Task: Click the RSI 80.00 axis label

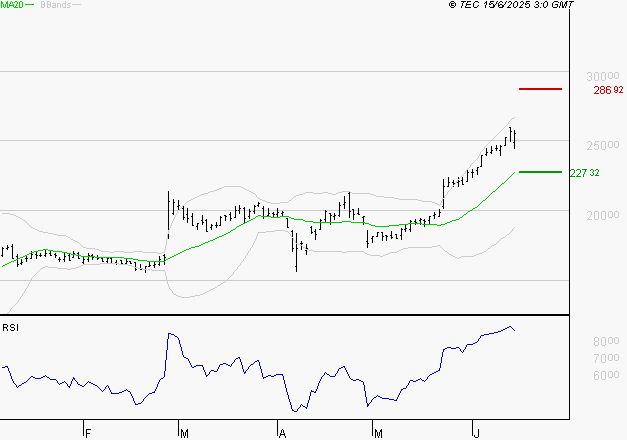Action: pyautogui.click(x=606, y=341)
